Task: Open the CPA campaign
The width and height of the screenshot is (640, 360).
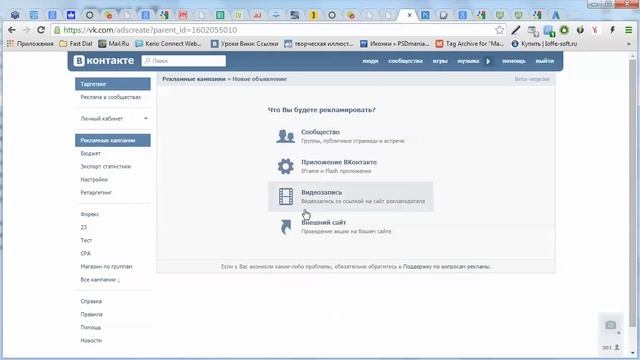Action: pos(85,253)
